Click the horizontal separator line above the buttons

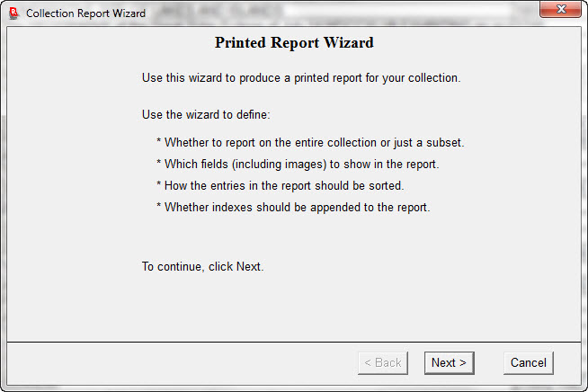[294, 343]
